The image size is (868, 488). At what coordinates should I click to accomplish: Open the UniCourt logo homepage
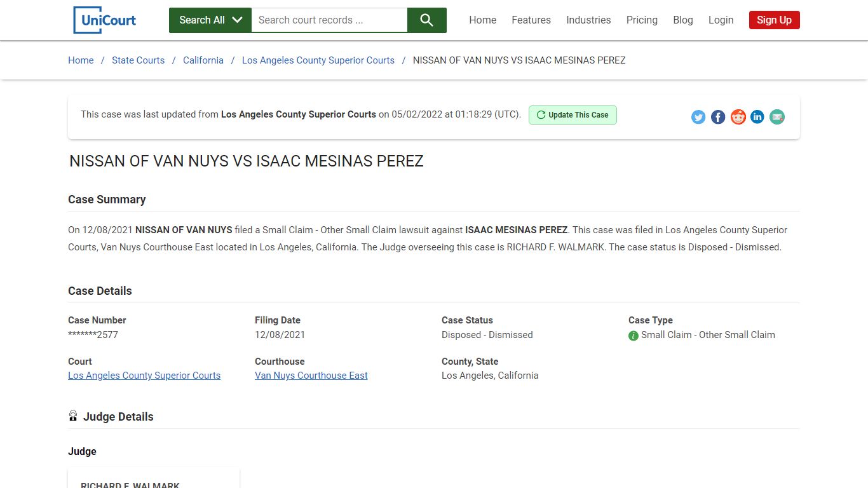(105, 20)
